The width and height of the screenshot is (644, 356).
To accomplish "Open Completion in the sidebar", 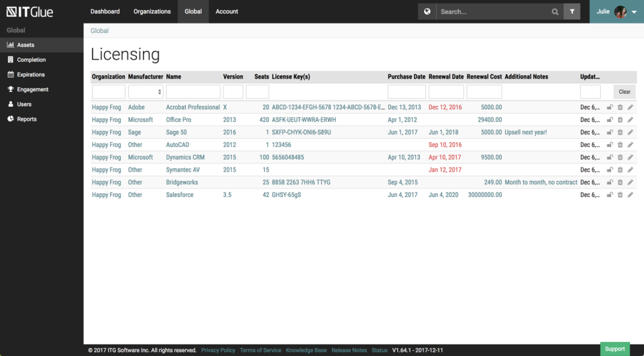I will pos(42,60).
